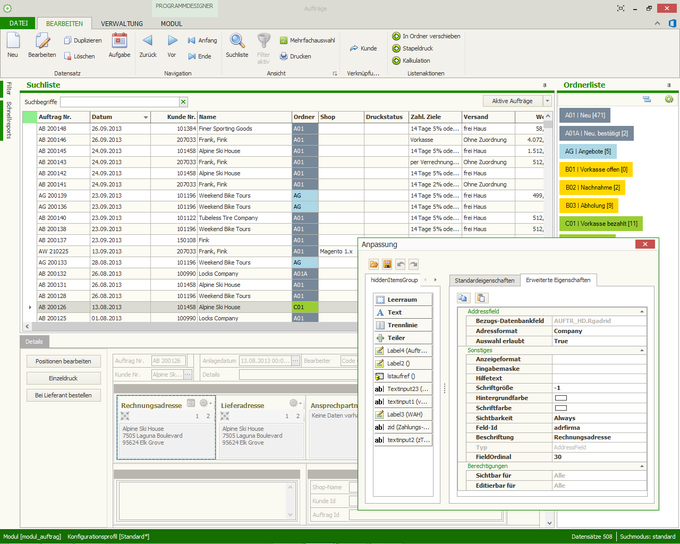Click the Bearbeiten pencil icon

click(42, 40)
